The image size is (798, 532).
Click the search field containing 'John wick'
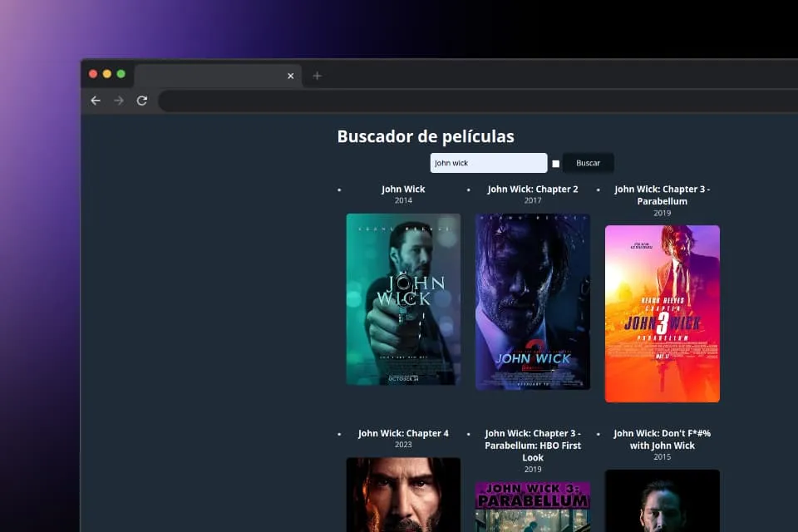488,162
